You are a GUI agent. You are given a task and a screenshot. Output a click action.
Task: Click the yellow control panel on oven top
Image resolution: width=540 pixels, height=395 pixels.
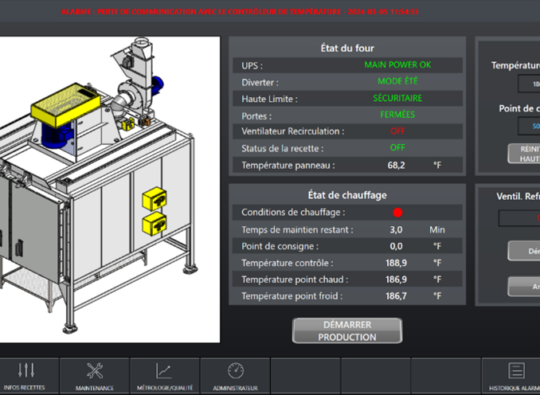pos(65,104)
